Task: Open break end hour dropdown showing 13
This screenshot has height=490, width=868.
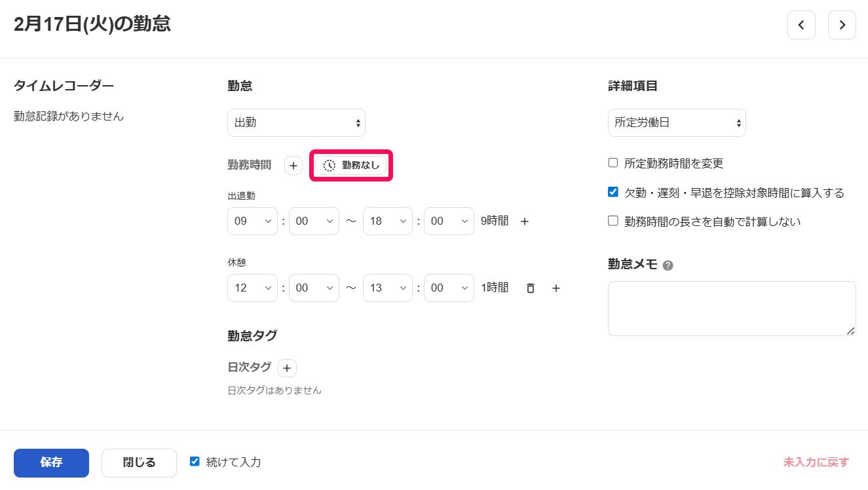Action: 388,288
